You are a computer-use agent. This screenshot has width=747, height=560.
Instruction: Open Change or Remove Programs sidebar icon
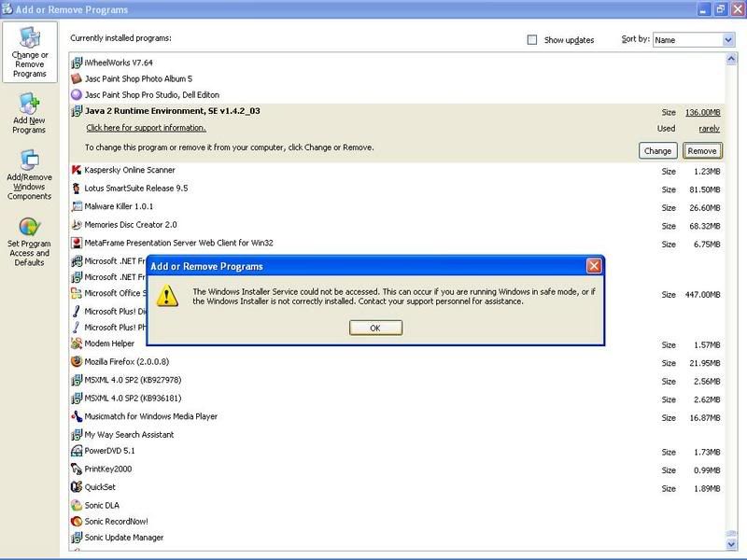pyautogui.click(x=30, y=52)
